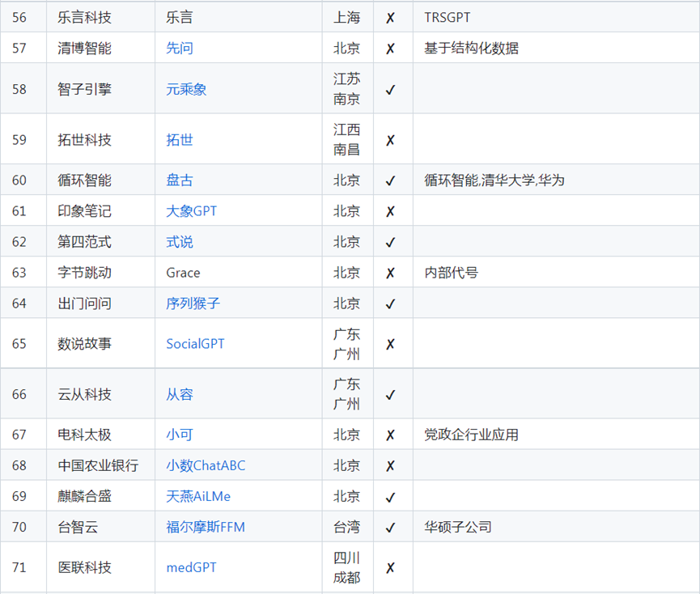The image size is (700, 594).
Task: Select row number 71
Action: [19, 567]
